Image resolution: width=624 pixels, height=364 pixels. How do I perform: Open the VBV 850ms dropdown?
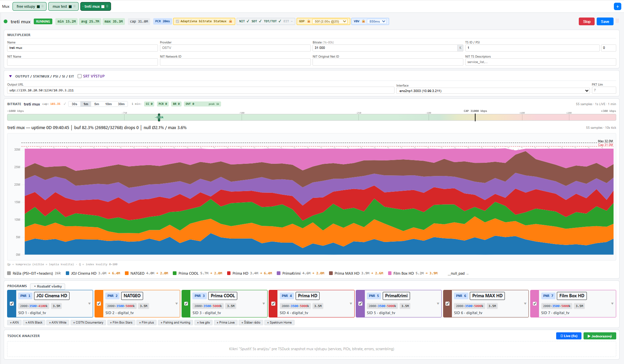[377, 21]
